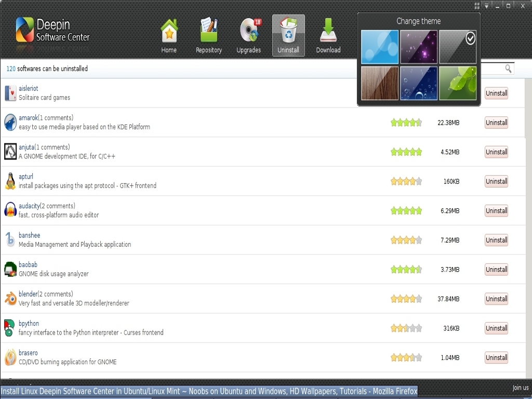
Task: Open the audacity package details link
Action: click(x=29, y=206)
